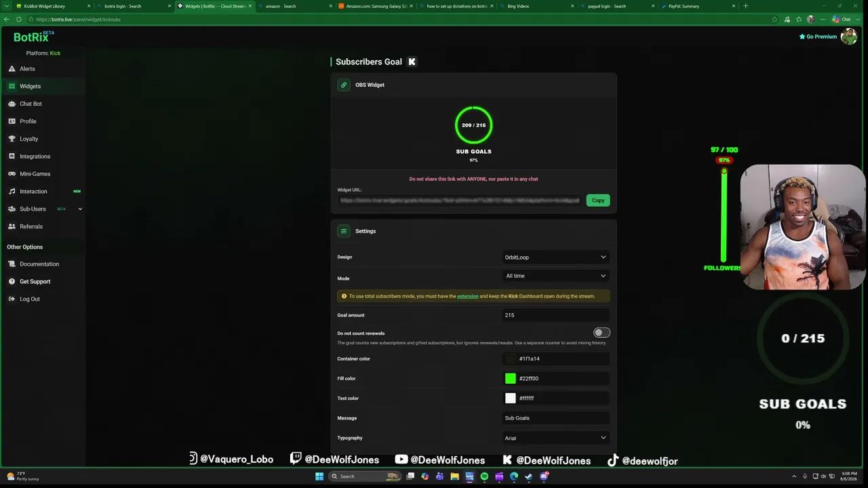Image resolution: width=868 pixels, height=488 pixels.
Task: Click the Message field showing Sub Goals
Action: tap(555, 418)
